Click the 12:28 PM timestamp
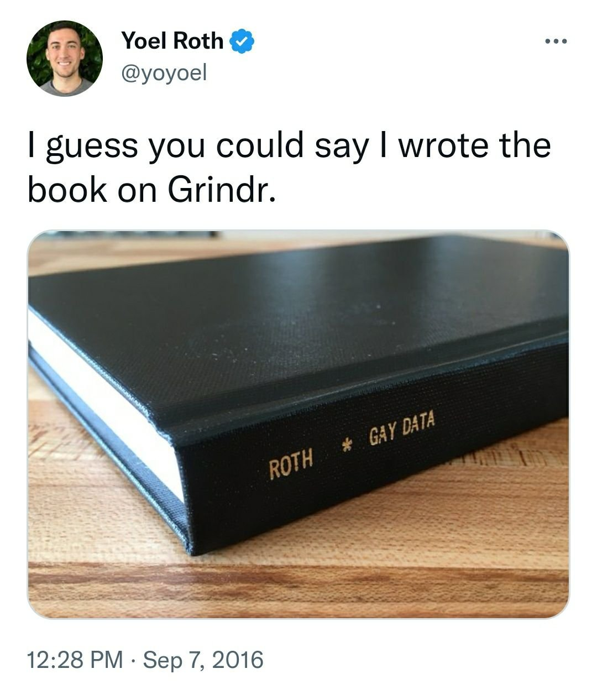597x700 pixels. coord(76,660)
